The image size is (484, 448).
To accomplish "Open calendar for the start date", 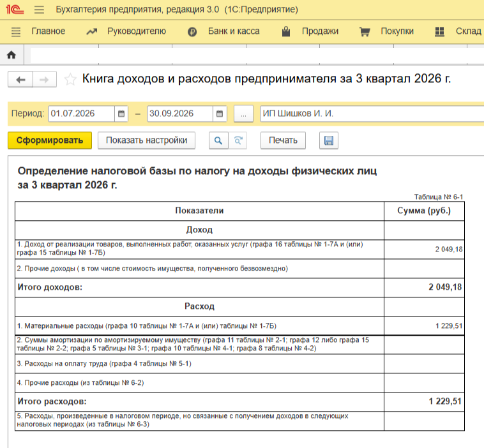I will tap(121, 114).
